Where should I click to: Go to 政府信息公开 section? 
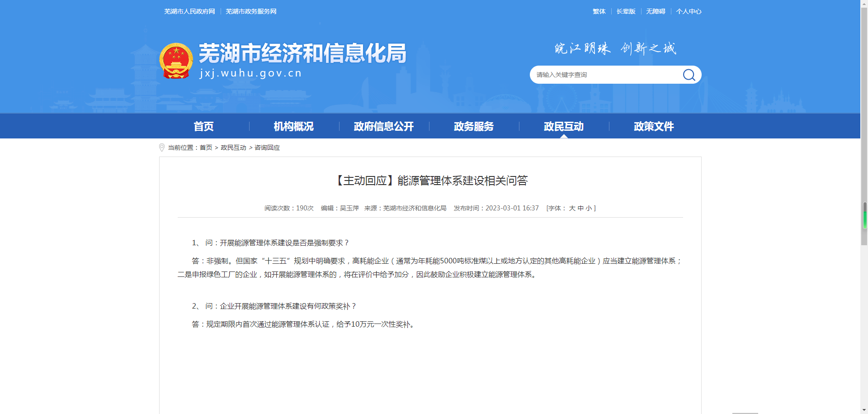[x=383, y=126]
